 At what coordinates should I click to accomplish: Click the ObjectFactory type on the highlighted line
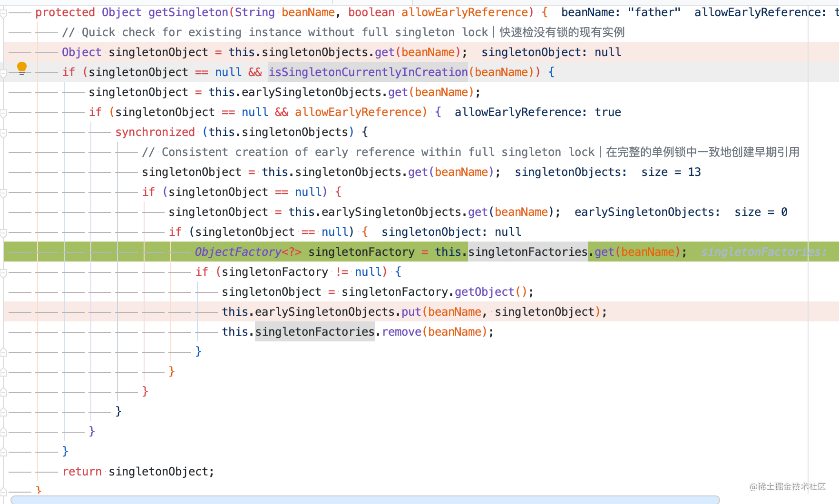(x=238, y=252)
